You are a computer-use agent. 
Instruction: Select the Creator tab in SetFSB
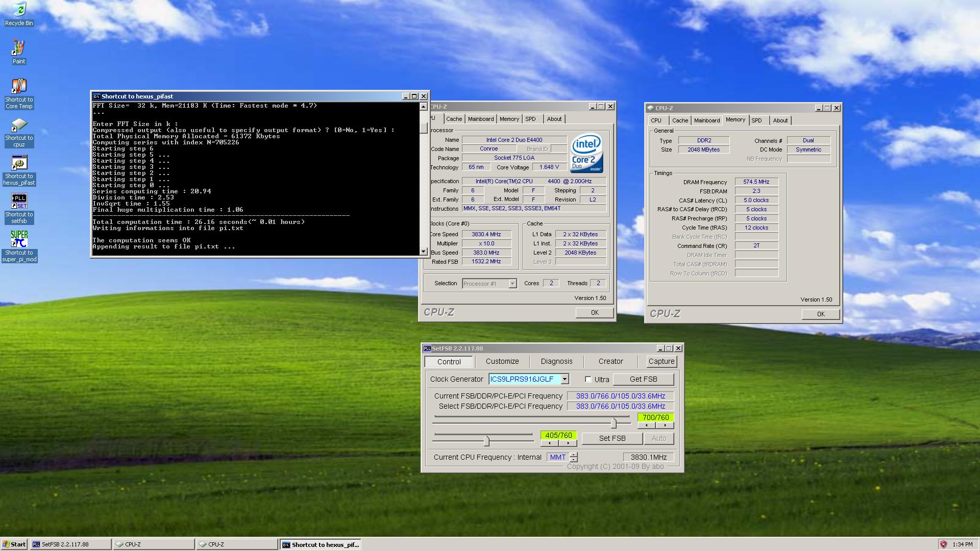pyautogui.click(x=611, y=361)
